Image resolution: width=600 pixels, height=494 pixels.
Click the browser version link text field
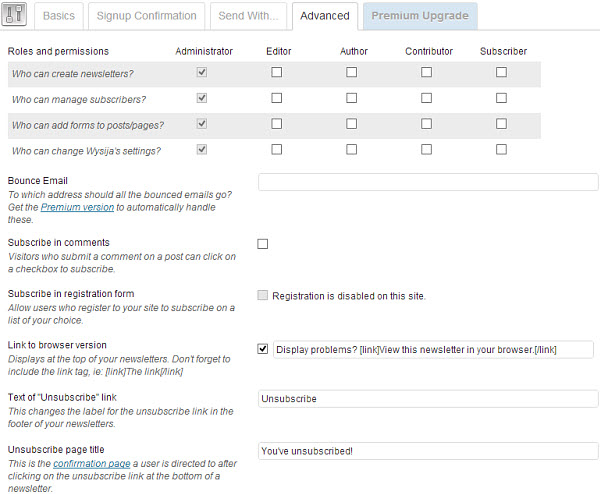(433, 349)
